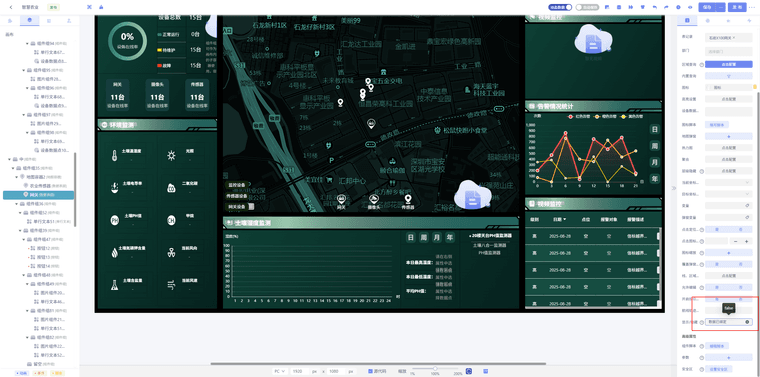Image resolution: width=760 pixels, height=377 pixels.
Task: Click the clear icon in 数据已绑定 field
Action: [x=747, y=322]
